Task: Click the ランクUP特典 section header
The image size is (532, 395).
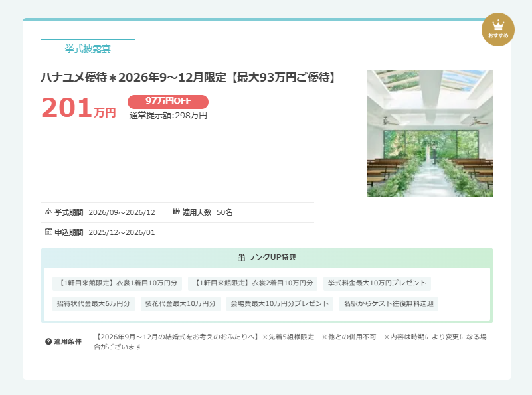Action: point(267,257)
